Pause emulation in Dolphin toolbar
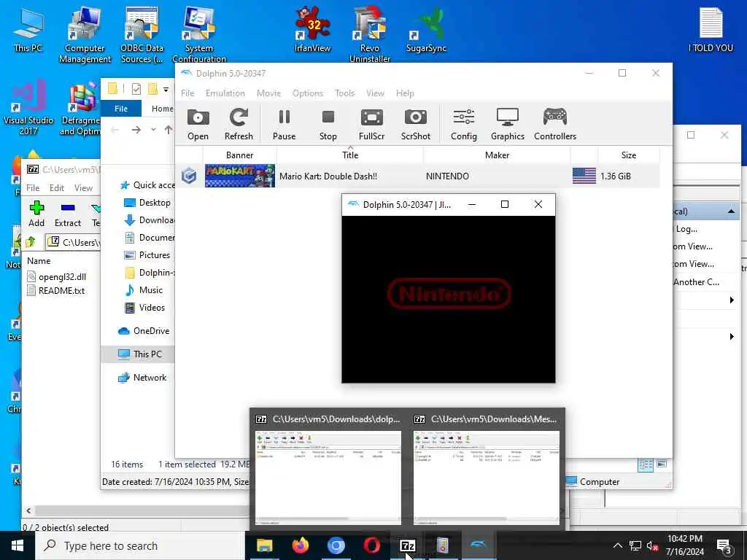This screenshot has height=560, width=747. [284, 124]
